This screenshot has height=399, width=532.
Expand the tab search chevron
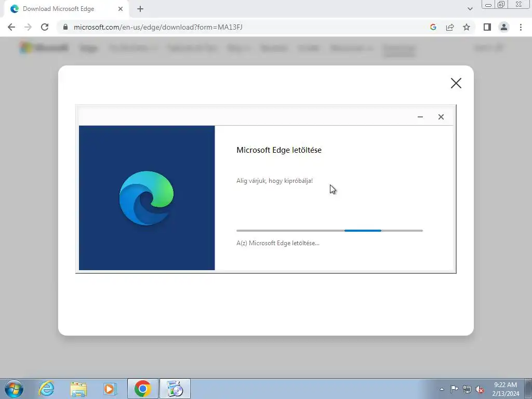pyautogui.click(x=470, y=9)
